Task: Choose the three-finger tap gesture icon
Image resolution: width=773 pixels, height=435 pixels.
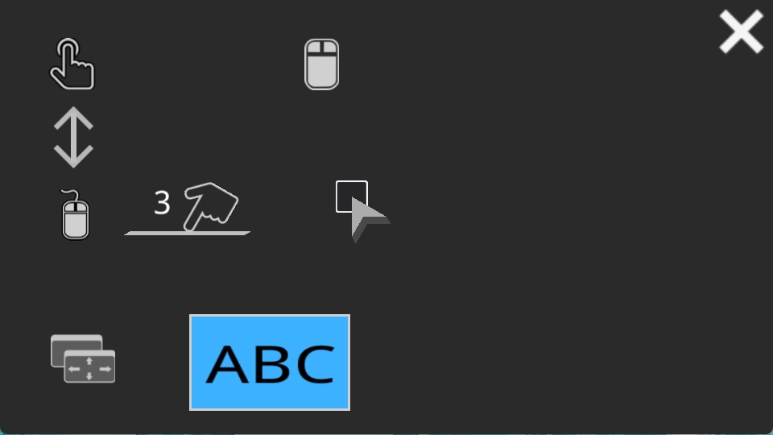Action: click(x=187, y=209)
